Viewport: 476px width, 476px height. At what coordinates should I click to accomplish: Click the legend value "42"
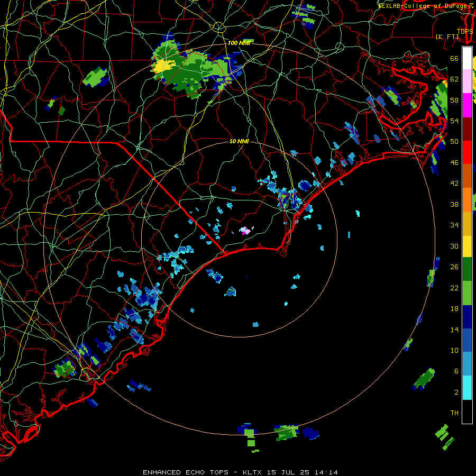pos(454,184)
